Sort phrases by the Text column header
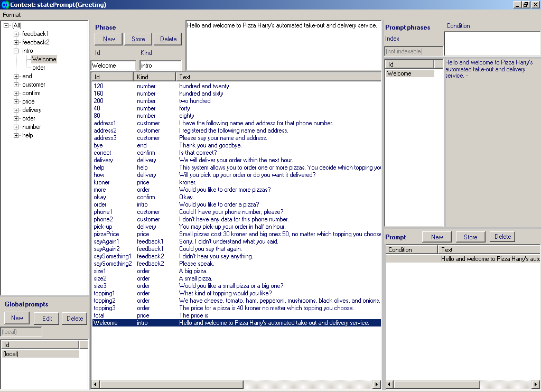 click(x=278, y=77)
